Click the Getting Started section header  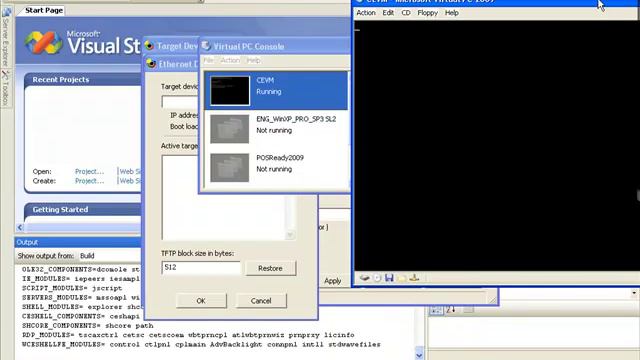(x=82, y=209)
